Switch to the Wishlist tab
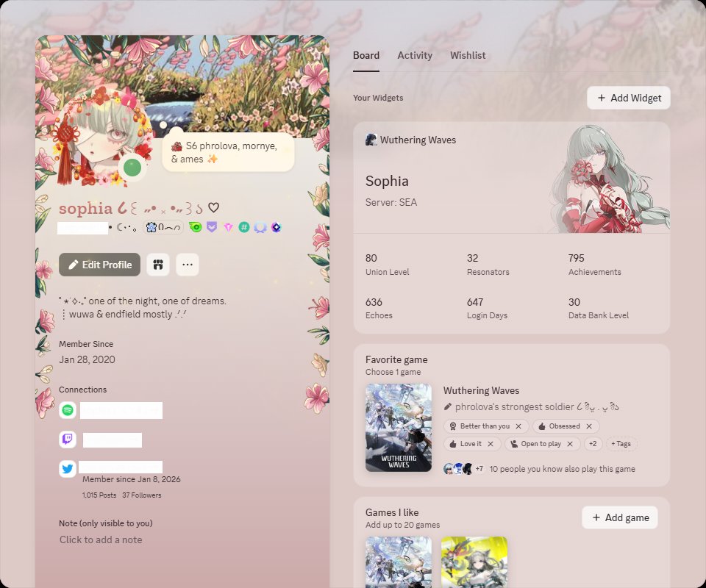706x588 pixels. coord(468,55)
